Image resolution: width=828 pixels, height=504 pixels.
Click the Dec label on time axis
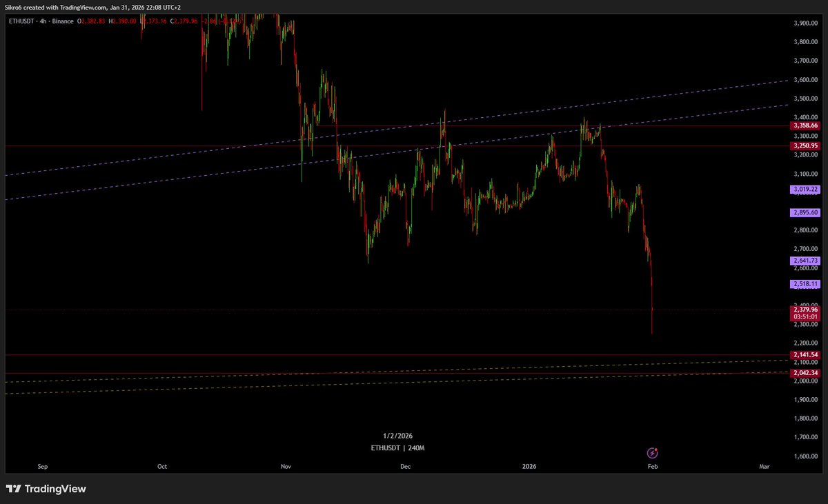pos(405,466)
